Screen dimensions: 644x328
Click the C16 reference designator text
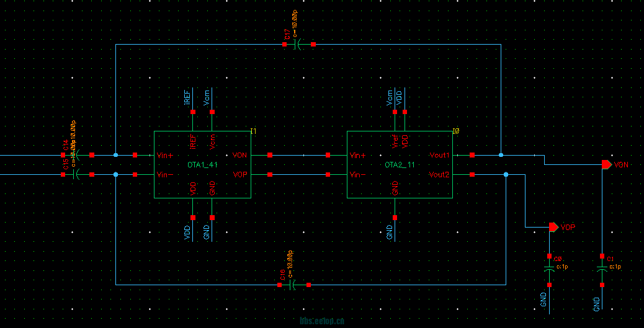click(283, 275)
